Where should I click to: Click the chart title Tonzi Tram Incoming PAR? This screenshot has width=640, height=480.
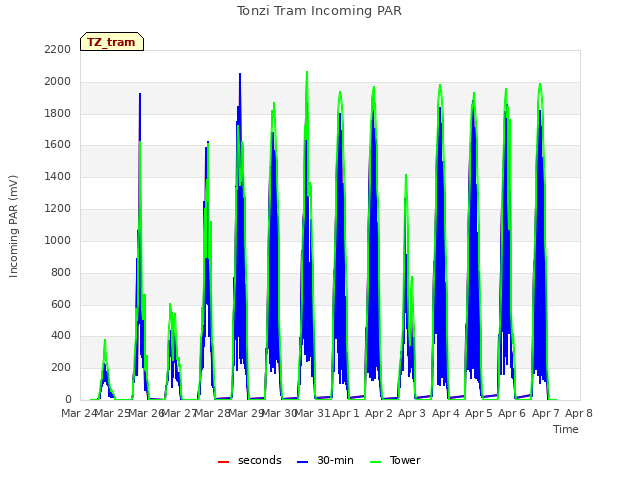pos(319,11)
